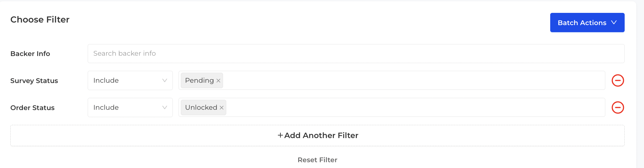This screenshot has height=168, width=644.
Task: Click the Choose Filter heading
Action: tap(40, 20)
